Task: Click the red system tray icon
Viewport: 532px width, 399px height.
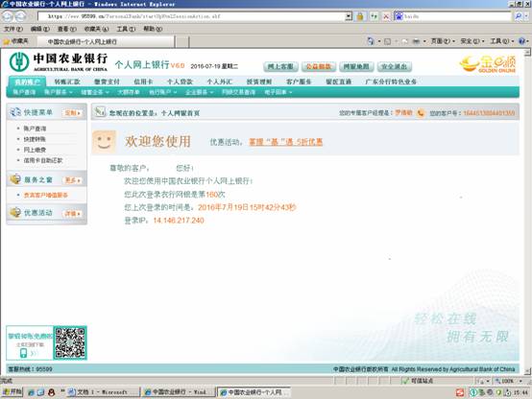Action: coord(460,392)
